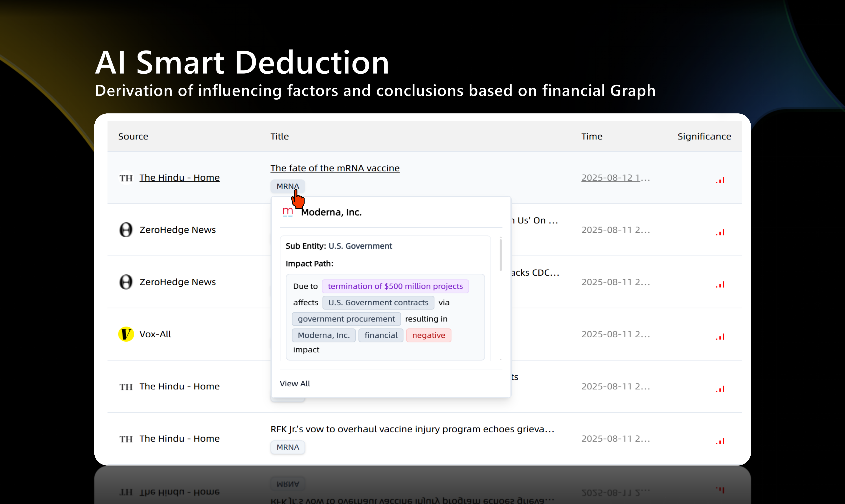Click 'termination of $500 million projects' tag
The image size is (845, 504).
[395, 286]
